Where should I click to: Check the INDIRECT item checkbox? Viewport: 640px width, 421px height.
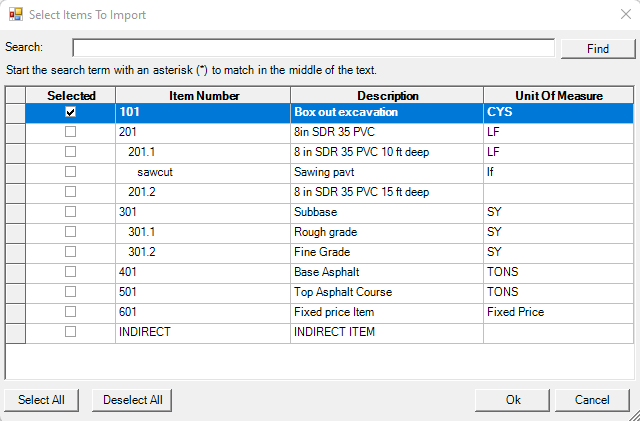point(71,332)
